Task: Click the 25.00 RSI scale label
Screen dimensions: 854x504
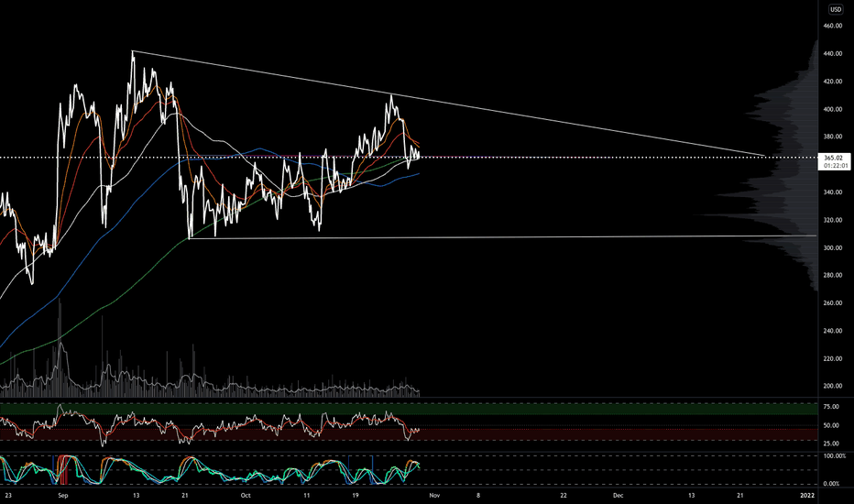Action: [831, 444]
